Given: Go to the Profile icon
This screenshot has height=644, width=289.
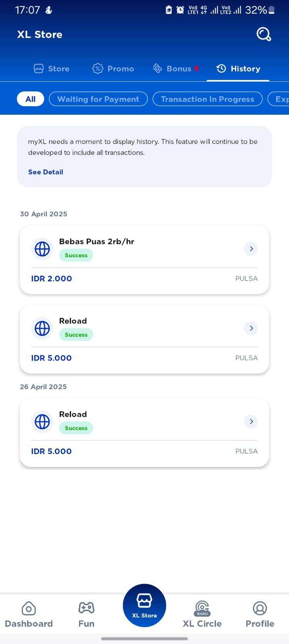Looking at the screenshot, I should click(x=260, y=609).
